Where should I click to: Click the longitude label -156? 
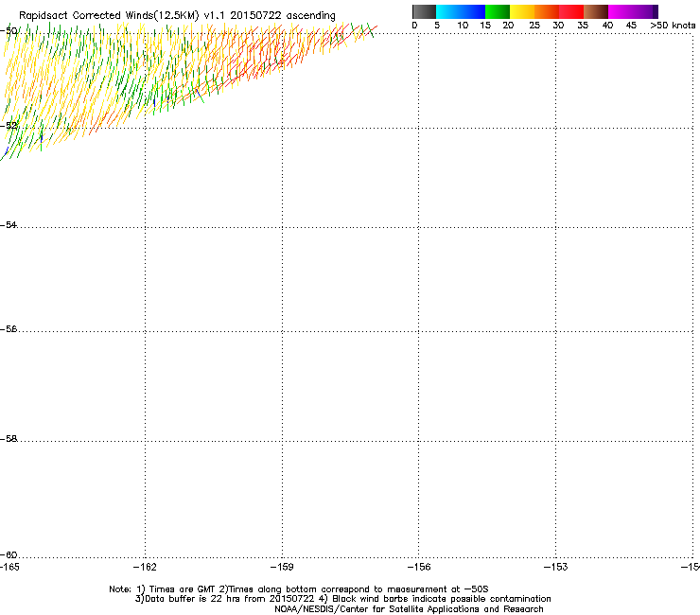point(419,567)
